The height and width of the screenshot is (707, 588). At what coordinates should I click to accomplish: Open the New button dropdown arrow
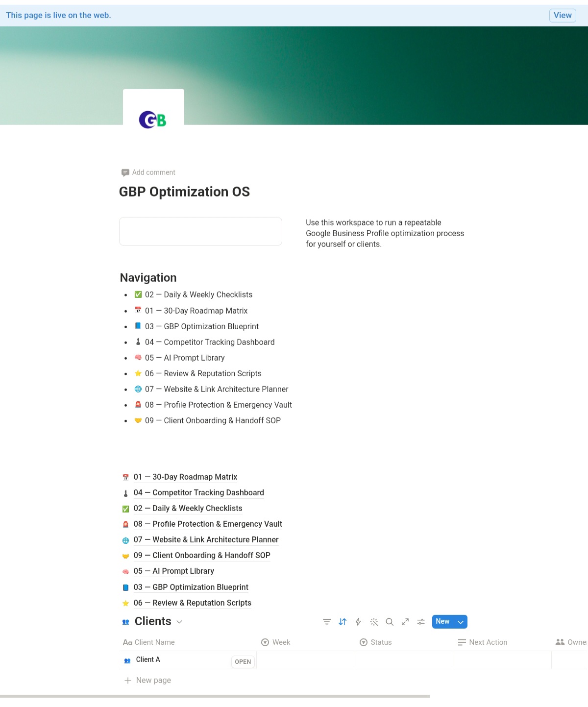[461, 622]
